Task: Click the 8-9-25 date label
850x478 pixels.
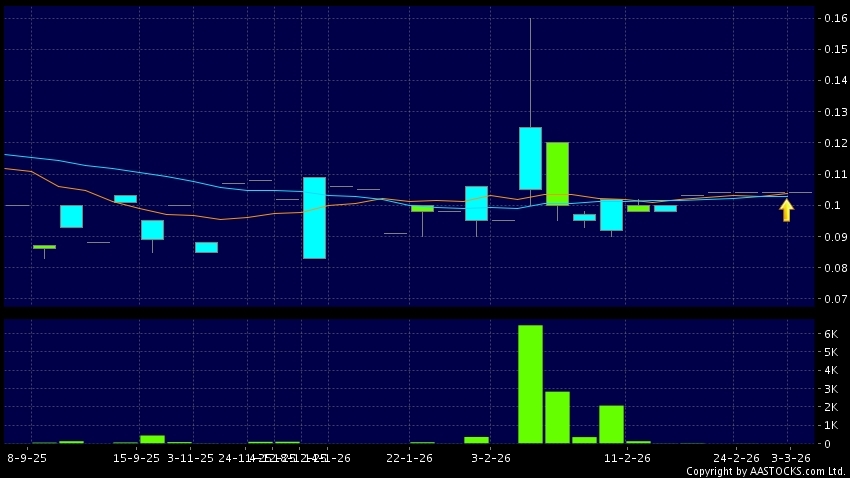Action: pos(27,457)
